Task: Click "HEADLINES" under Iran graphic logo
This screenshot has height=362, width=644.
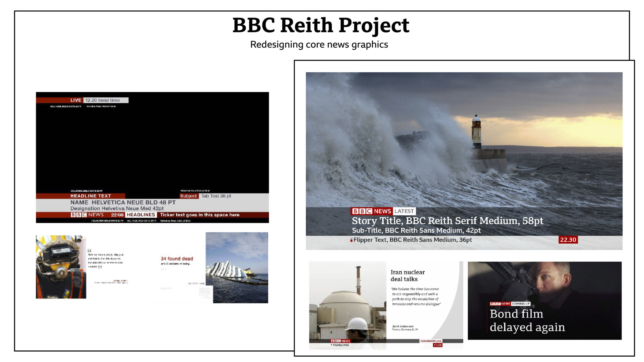Action: [x=341, y=345]
